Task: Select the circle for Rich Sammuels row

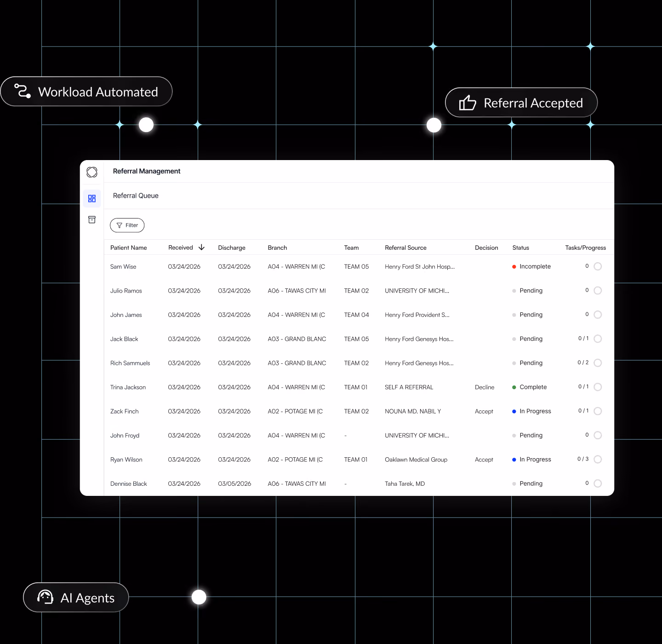Action: [598, 363]
